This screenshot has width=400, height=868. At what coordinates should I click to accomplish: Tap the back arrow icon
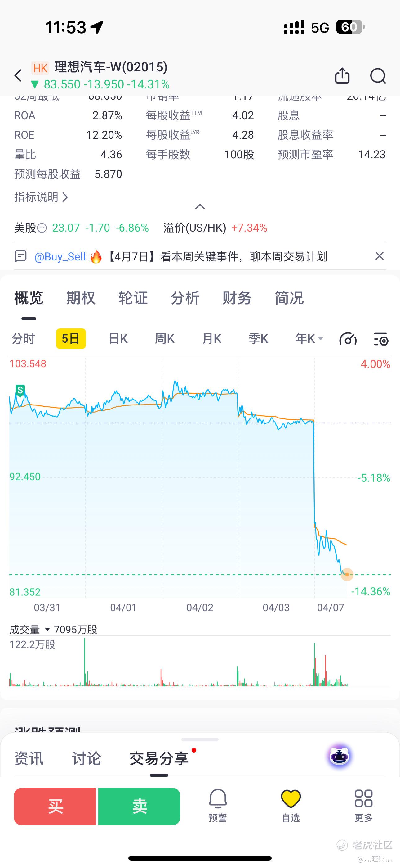[18, 75]
